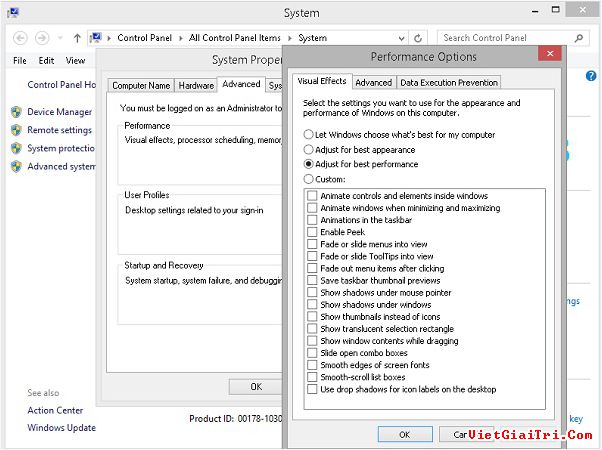The height and width of the screenshot is (450, 602).
Task: Open Action Center link
Action: point(55,410)
